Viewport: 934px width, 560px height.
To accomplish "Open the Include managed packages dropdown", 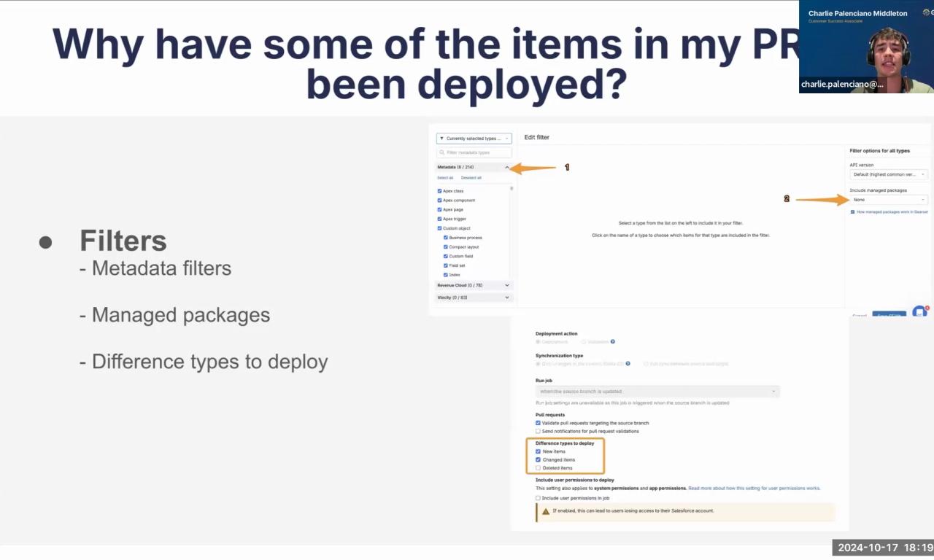I will coord(889,199).
